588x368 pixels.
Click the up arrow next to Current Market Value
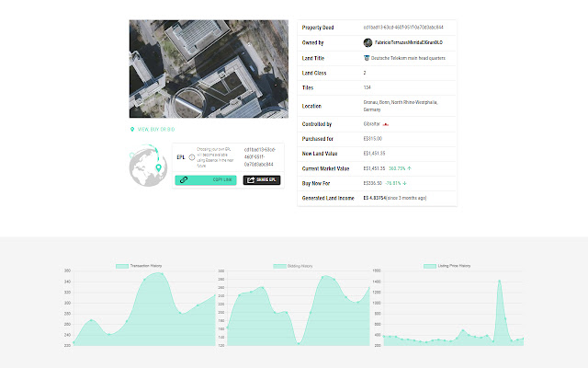(x=409, y=168)
